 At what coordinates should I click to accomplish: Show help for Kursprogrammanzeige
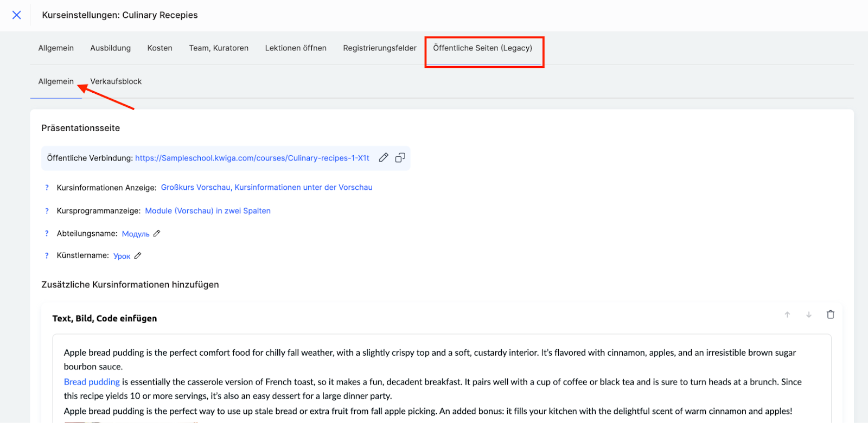click(x=47, y=211)
